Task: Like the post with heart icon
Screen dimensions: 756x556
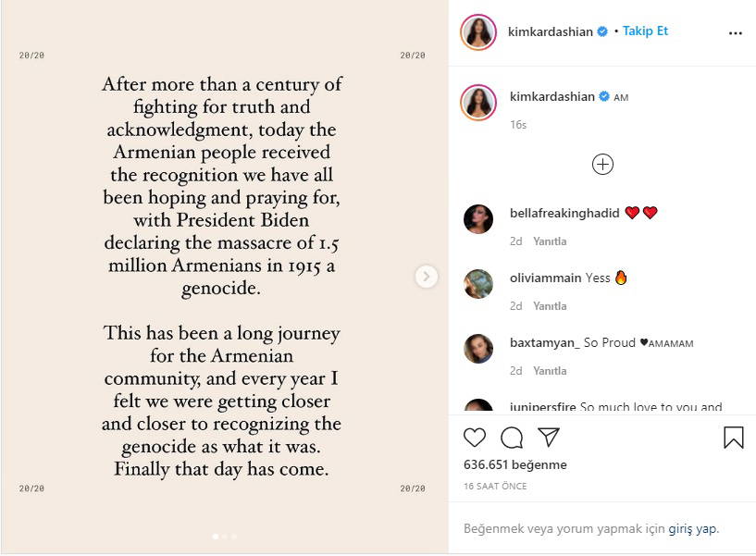Action: (x=475, y=438)
